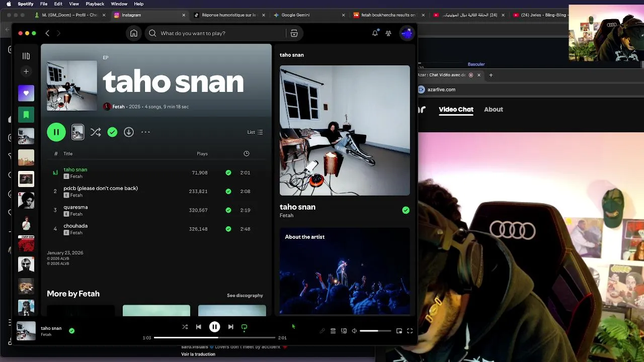Open the queue icon in the player bar
Screen dimensions: 644x362
333,331
